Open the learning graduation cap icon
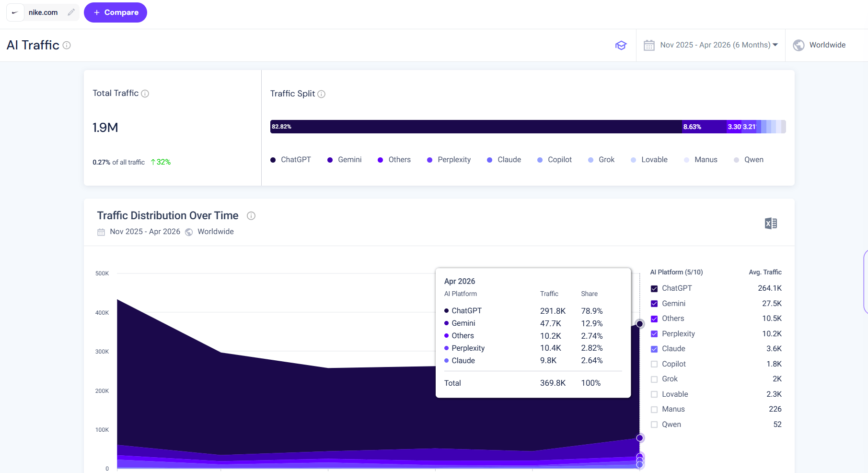 point(621,45)
